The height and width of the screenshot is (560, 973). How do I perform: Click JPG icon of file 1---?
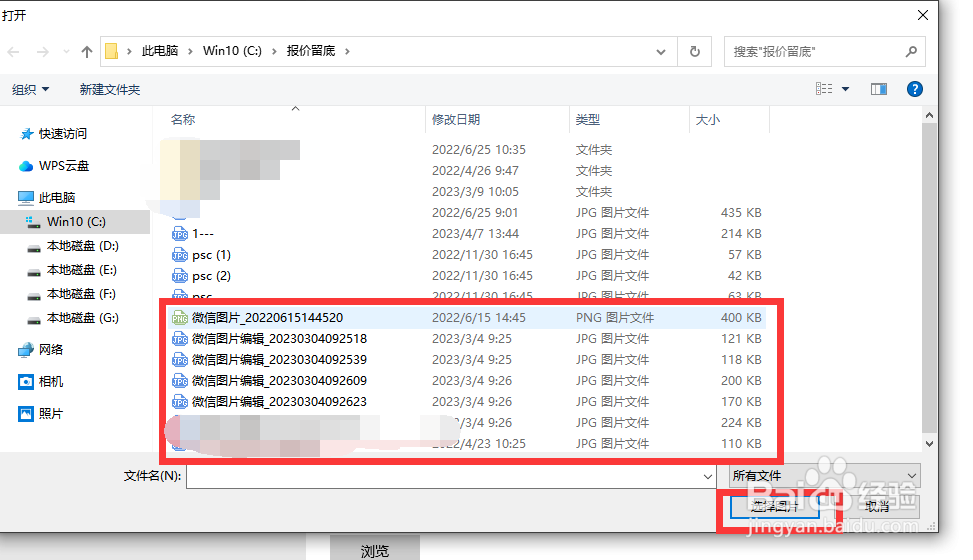[x=180, y=234]
